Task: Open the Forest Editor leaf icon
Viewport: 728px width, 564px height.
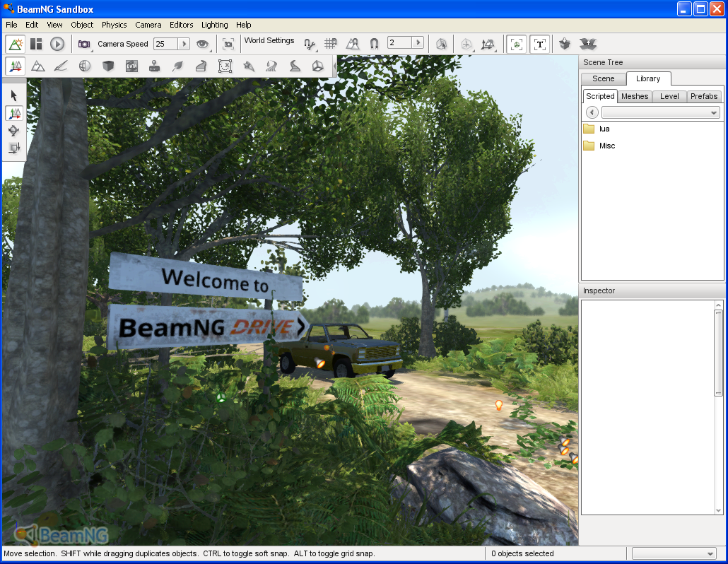Action: coord(177,66)
